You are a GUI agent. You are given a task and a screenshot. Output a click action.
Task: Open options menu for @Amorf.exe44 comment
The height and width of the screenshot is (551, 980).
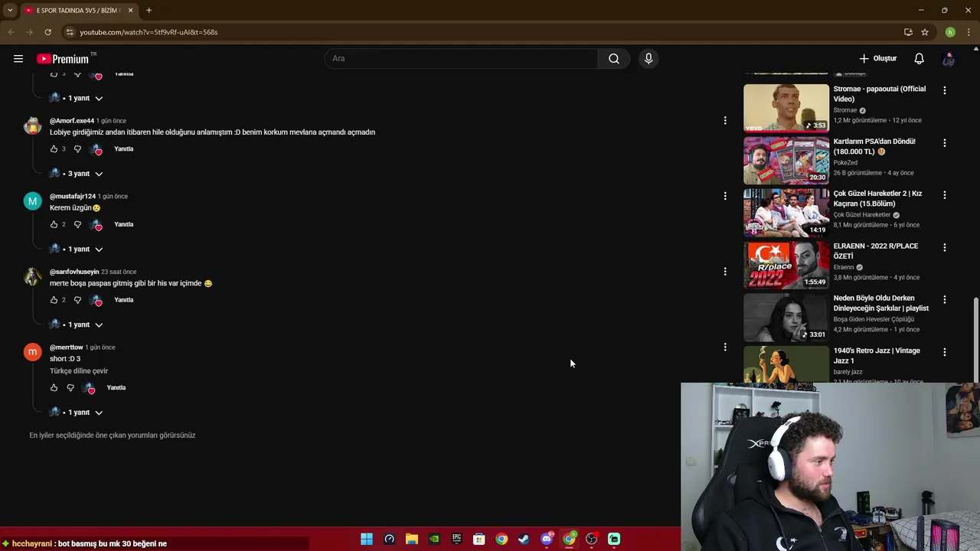(725, 120)
